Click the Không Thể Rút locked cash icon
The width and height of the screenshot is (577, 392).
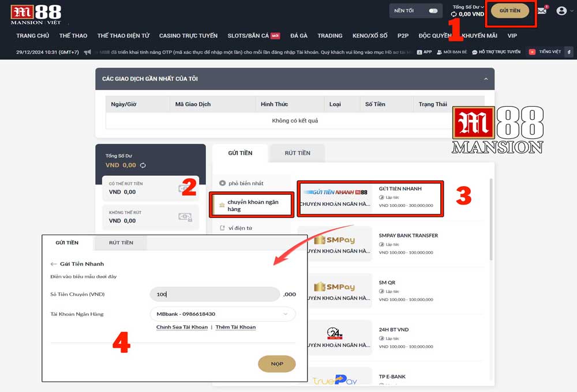pos(185,217)
